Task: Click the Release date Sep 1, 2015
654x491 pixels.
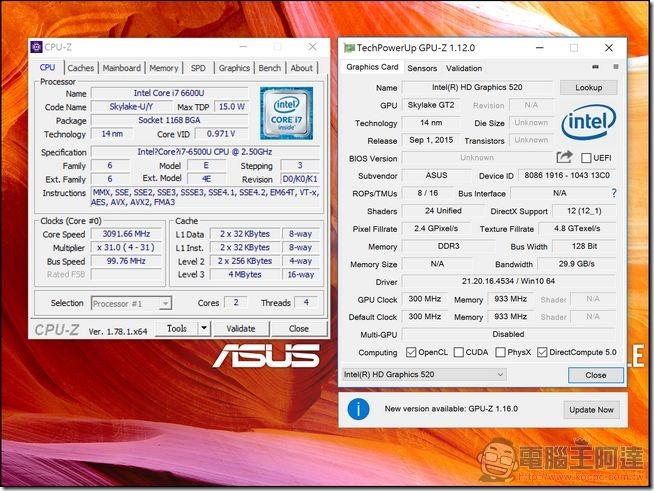Action: 431,140
